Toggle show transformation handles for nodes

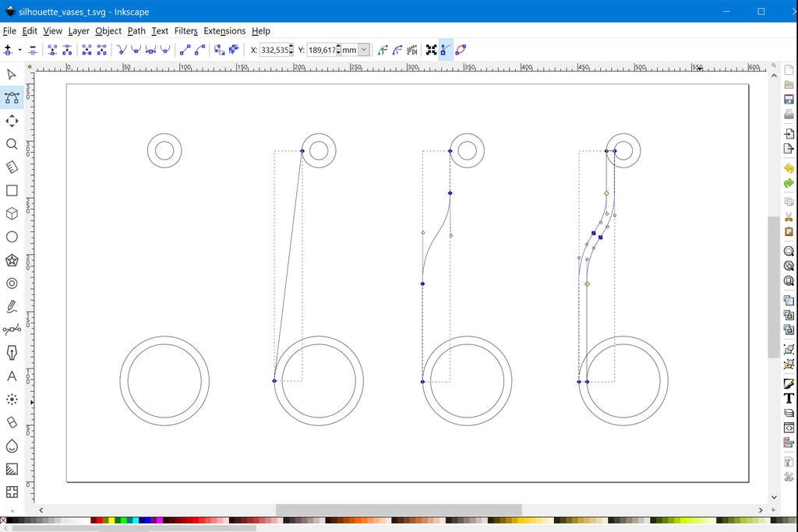coord(431,50)
